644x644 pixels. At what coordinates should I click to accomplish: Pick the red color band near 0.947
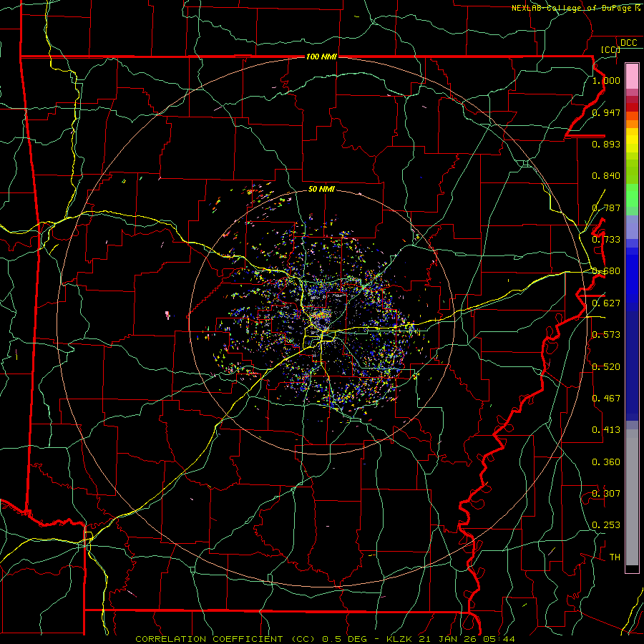point(632,107)
